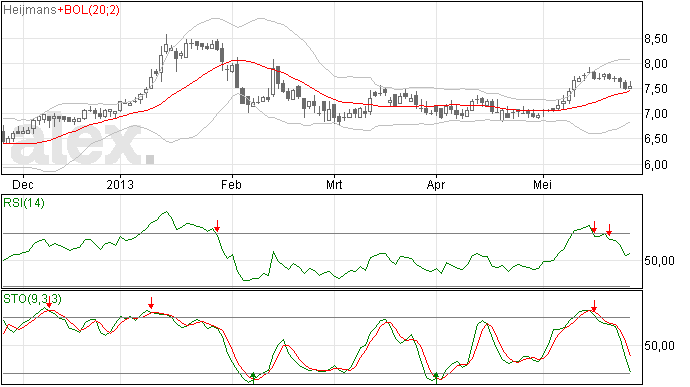Click the 8,00 price axis value
The image size is (690, 387).
(656, 64)
